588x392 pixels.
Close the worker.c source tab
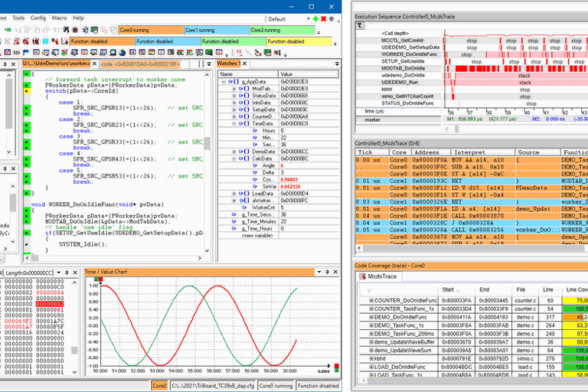pyautogui.click(x=96, y=63)
